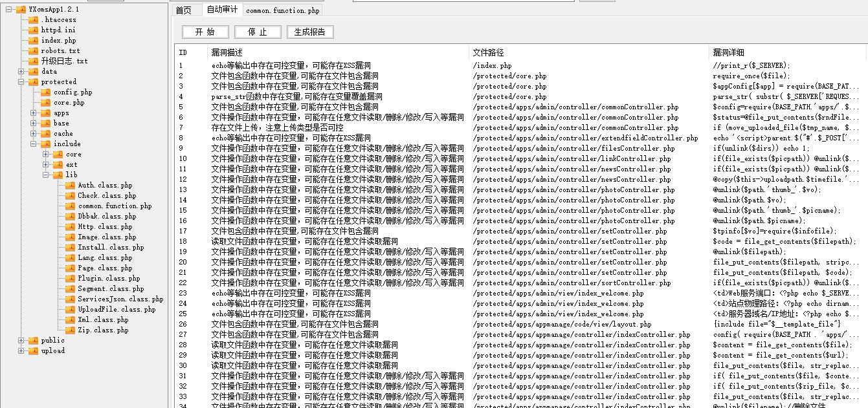Switch to the 自动审计 tab
868x408 pixels.
point(222,10)
